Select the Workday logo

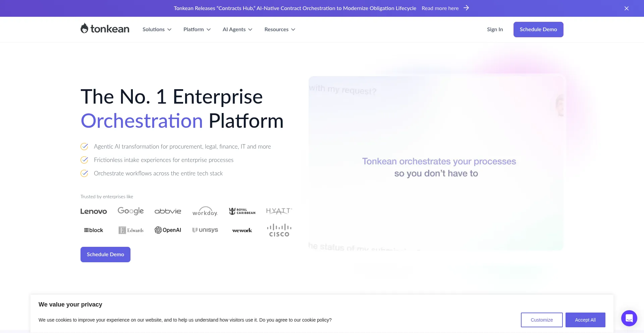(x=205, y=211)
